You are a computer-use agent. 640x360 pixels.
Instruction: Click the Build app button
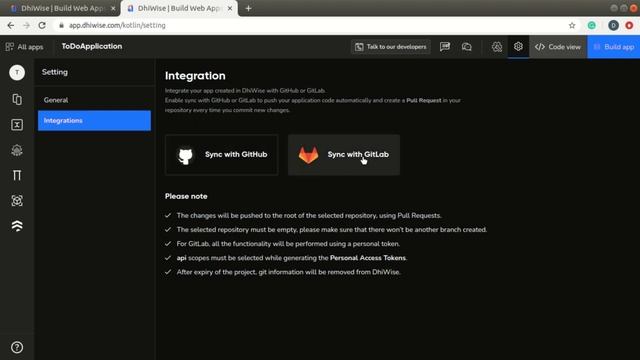click(613, 47)
